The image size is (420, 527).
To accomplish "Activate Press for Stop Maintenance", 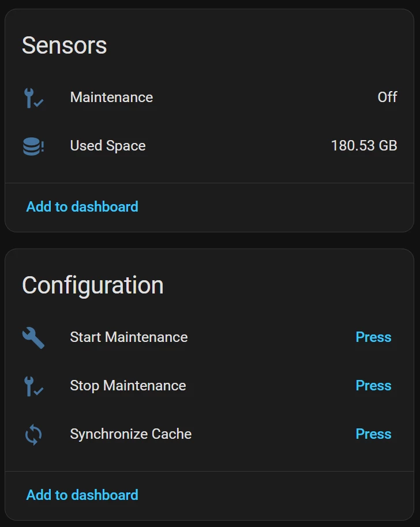I will click(373, 386).
